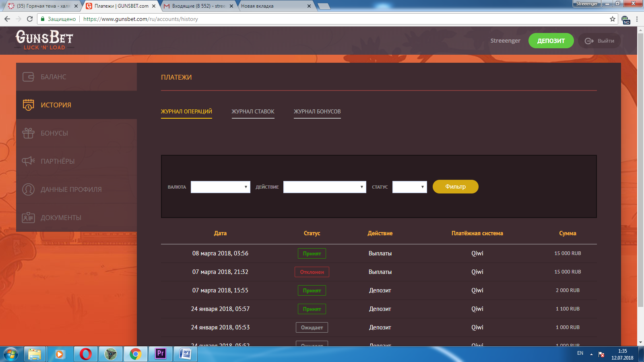Click Принят status for 08 марта 2018

tap(312, 253)
